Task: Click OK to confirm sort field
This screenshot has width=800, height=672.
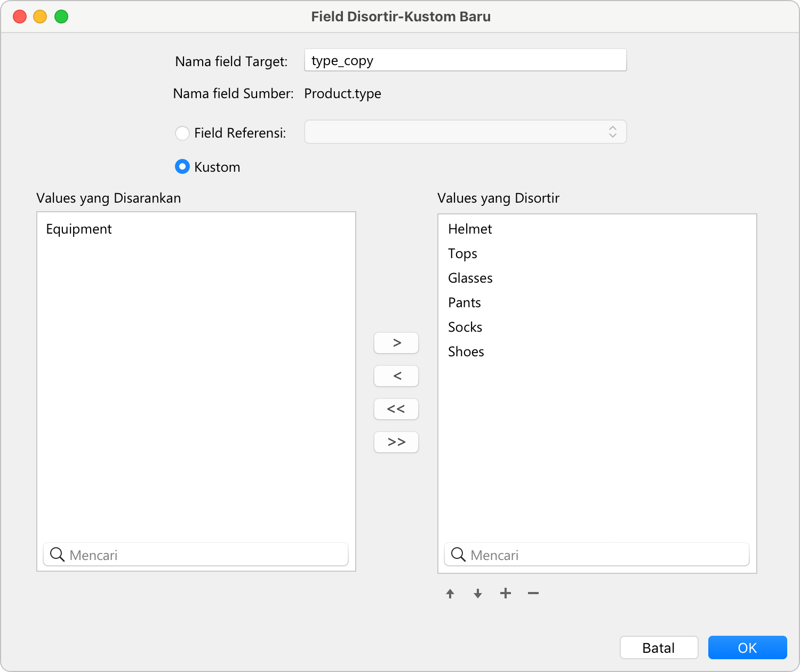Action: point(747,647)
